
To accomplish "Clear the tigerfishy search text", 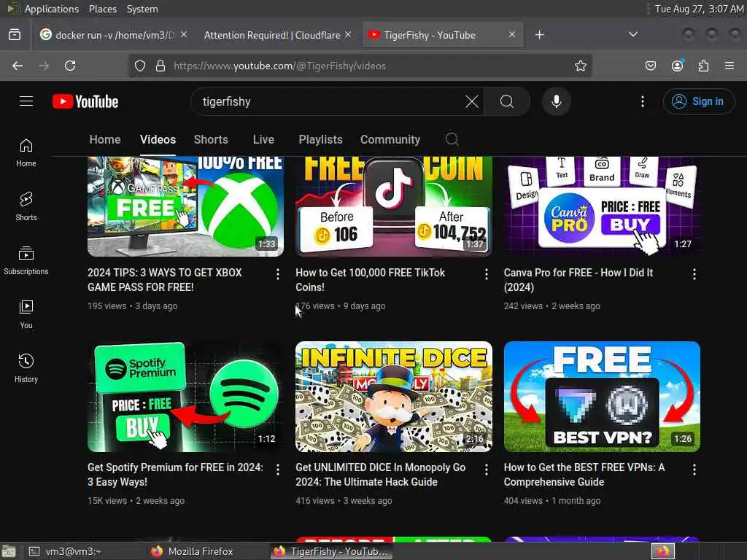I will tap(472, 101).
